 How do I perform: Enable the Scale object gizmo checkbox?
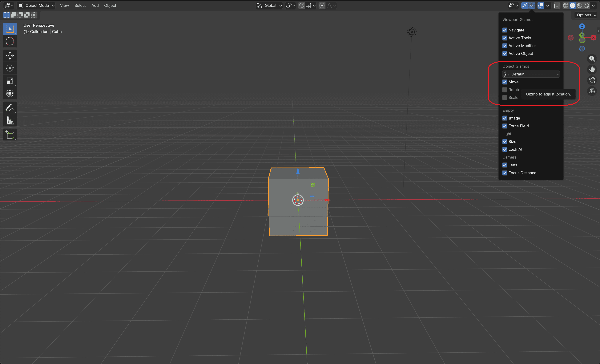[505, 97]
